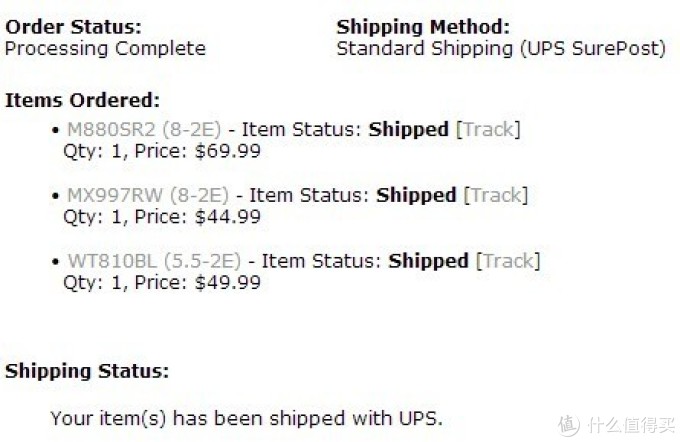Click the Shipping Status heading
The width and height of the screenshot is (680, 442).
(x=87, y=371)
